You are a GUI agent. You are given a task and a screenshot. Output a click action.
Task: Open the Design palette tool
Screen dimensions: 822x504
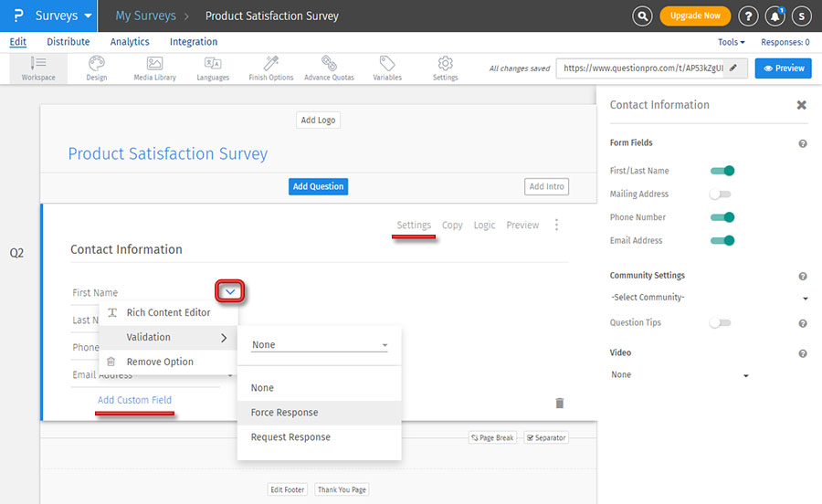pyautogui.click(x=96, y=68)
